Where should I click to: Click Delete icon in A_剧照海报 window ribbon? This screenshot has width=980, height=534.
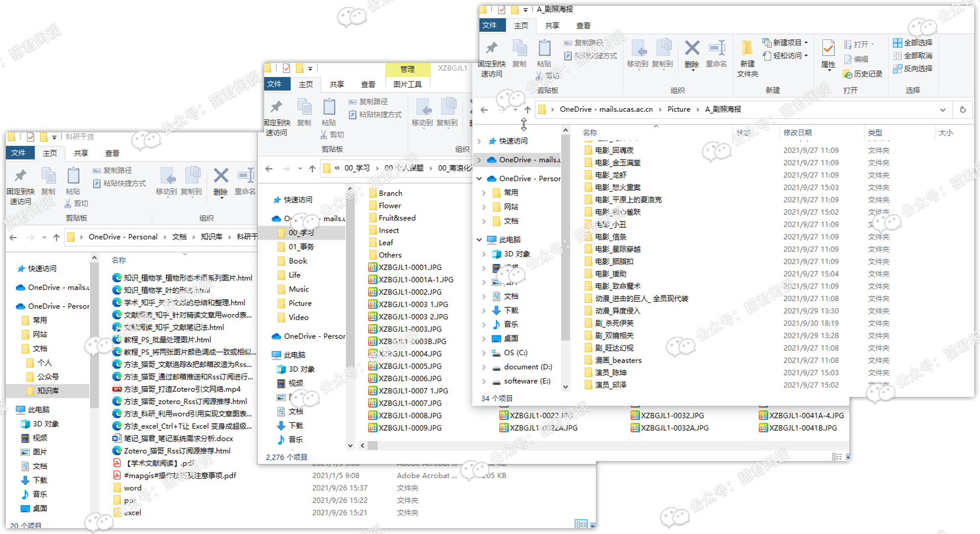[x=692, y=49]
